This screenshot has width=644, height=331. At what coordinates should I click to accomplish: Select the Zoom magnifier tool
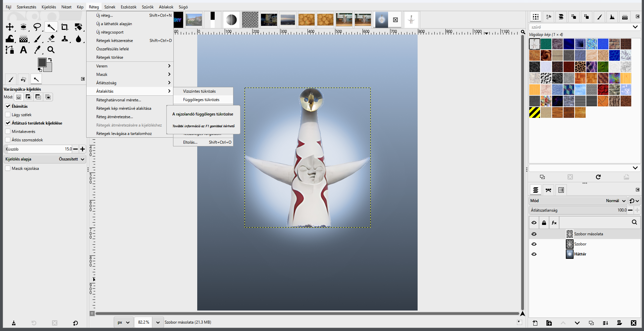click(51, 50)
